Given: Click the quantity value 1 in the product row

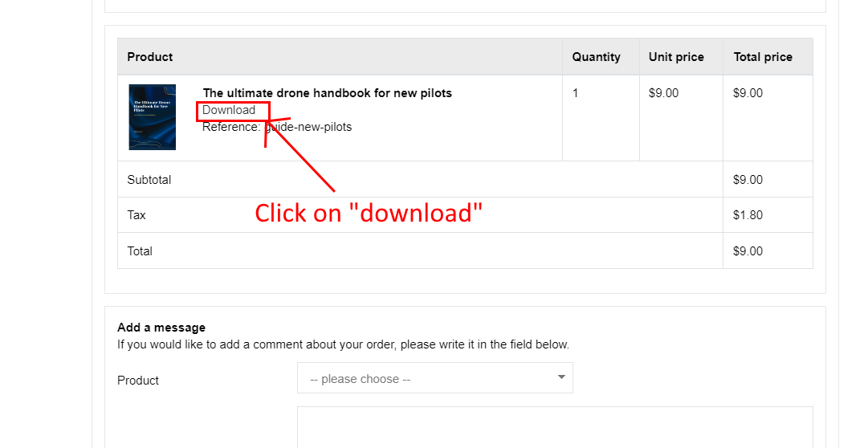Looking at the screenshot, I should (575, 93).
